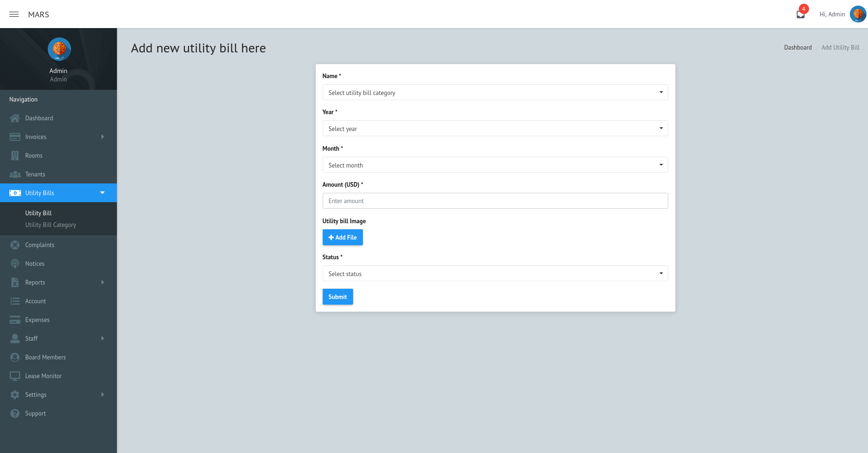Click the Admin profile avatar
This screenshot has height=453, width=868.
[858, 14]
